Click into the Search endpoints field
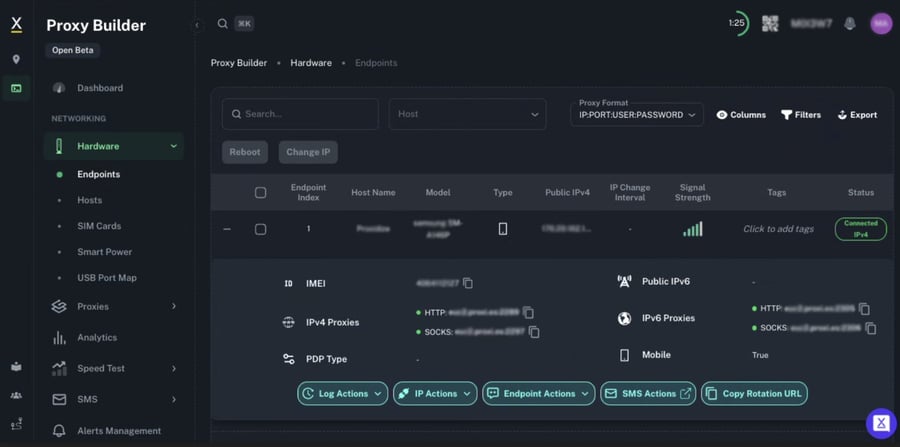 point(300,114)
